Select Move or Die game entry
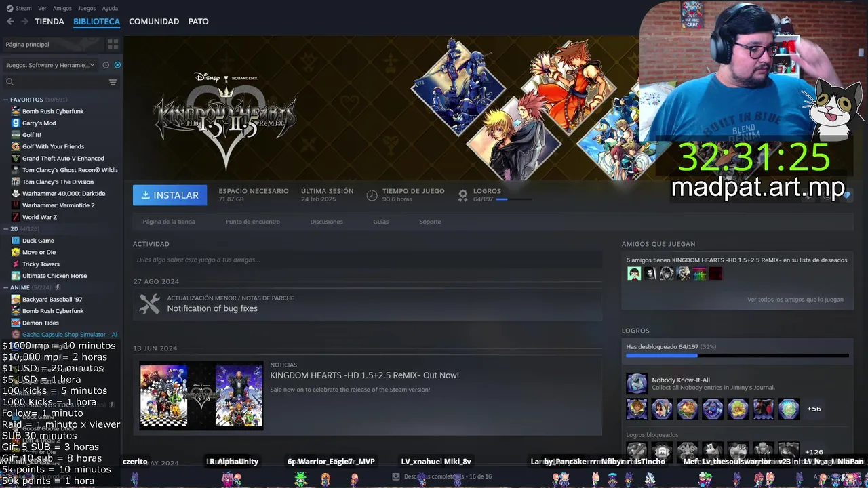This screenshot has height=488, width=868. coord(39,252)
